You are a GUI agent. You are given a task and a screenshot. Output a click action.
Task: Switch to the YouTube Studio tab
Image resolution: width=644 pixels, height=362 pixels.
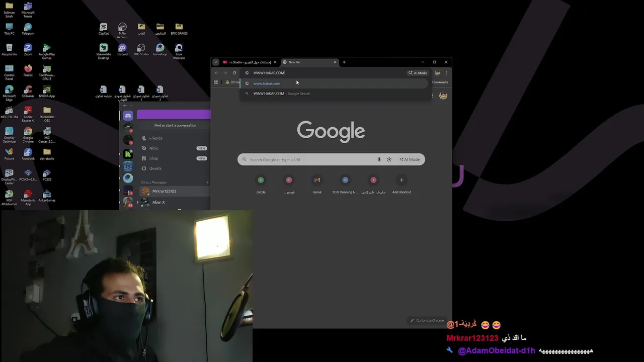[x=250, y=62]
